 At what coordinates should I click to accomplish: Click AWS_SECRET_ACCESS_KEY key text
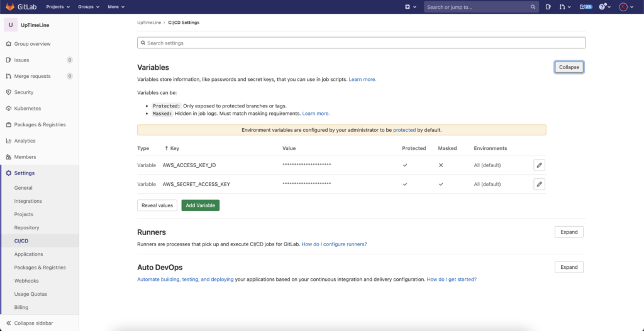[196, 184]
